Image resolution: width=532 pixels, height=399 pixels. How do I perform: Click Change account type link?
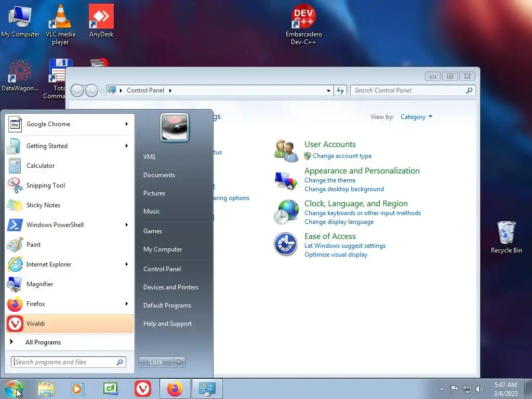click(342, 156)
